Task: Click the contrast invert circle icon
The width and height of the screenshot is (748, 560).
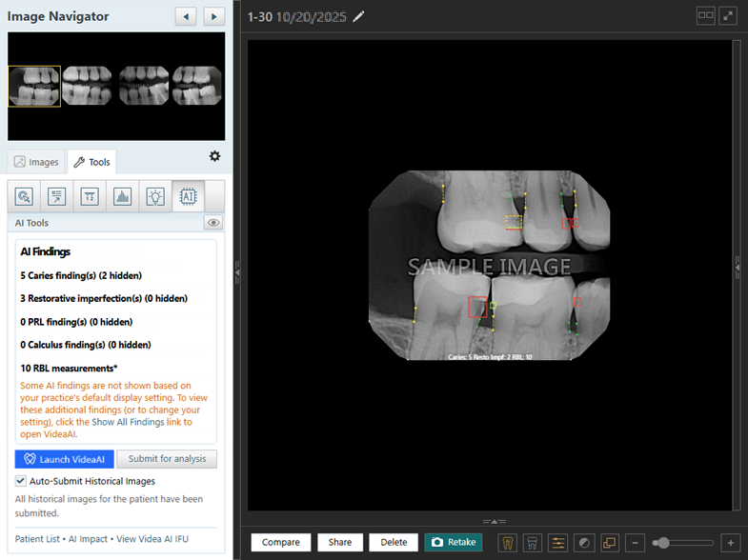Action: pyautogui.click(x=584, y=542)
